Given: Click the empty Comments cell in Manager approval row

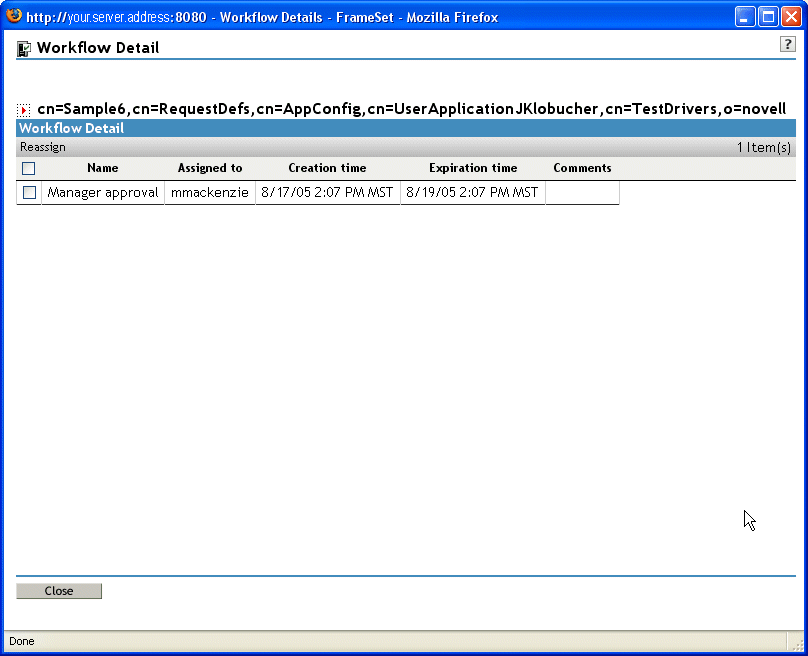Looking at the screenshot, I should (x=582, y=193).
